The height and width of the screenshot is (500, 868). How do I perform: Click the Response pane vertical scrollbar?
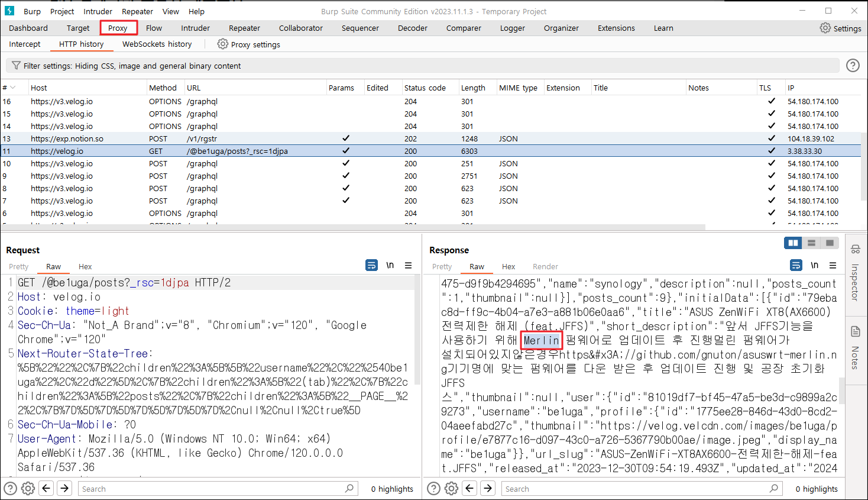842,391
